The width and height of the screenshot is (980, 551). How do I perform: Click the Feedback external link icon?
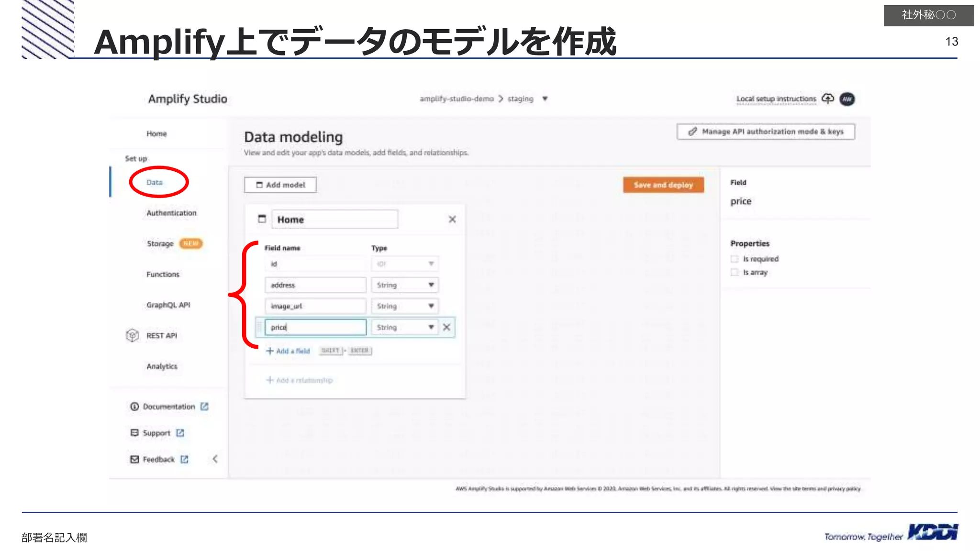pos(184,459)
